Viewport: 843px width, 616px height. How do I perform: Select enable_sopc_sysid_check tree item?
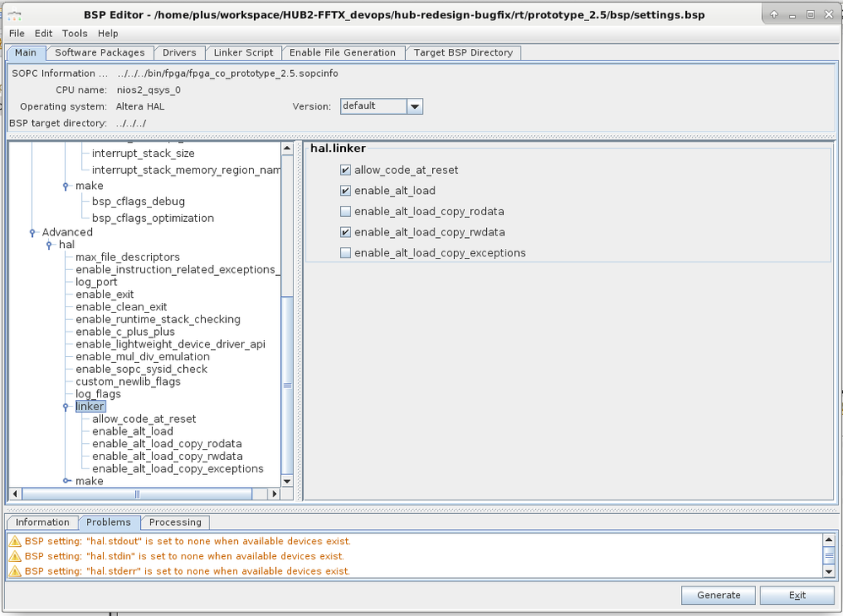pos(141,370)
